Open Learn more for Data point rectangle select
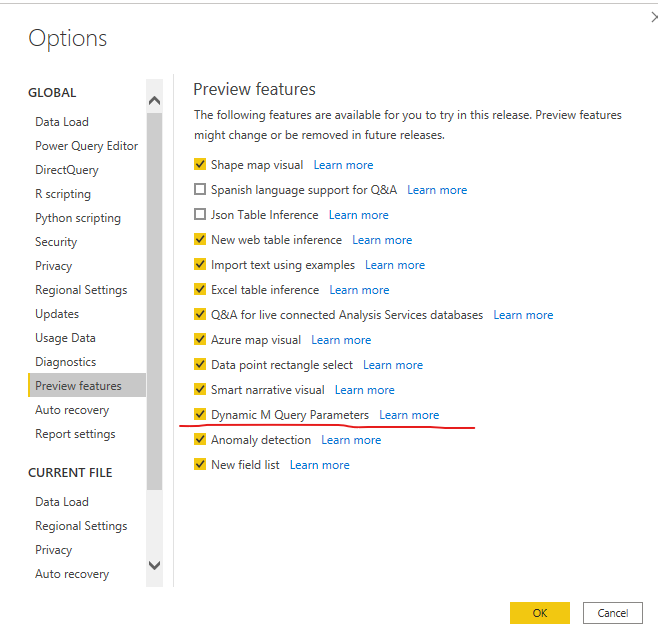The height and width of the screenshot is (641, 658). [x=393, y=365]
